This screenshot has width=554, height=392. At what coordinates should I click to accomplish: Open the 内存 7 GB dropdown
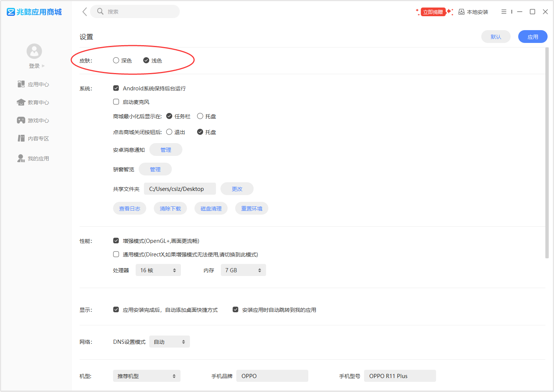pos(243,270)
